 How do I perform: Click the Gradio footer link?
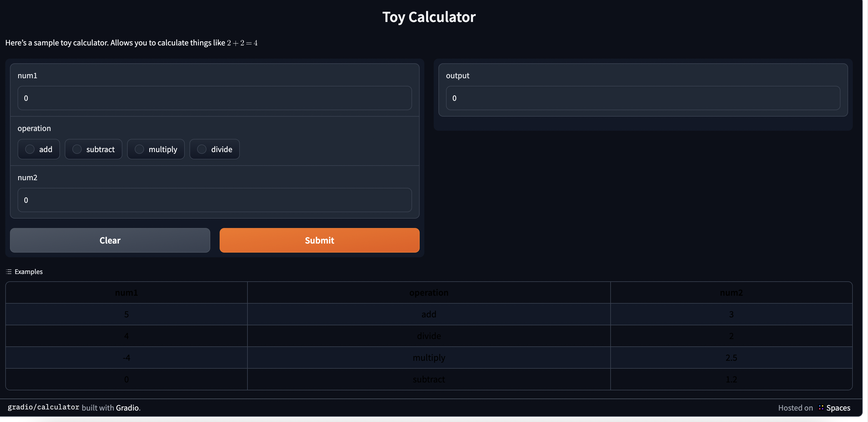(x=127, y=408)
